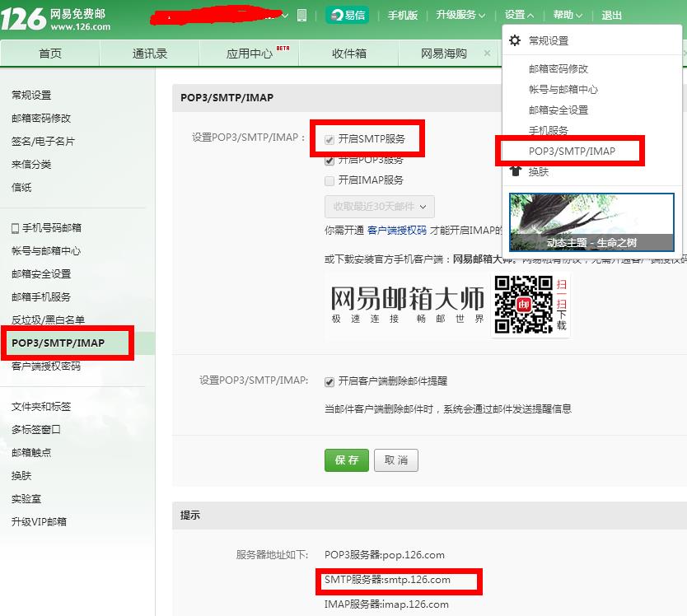The image size is (687, 616).
Task: Open the 易信 app button
Action: click(x=348, y=16)
